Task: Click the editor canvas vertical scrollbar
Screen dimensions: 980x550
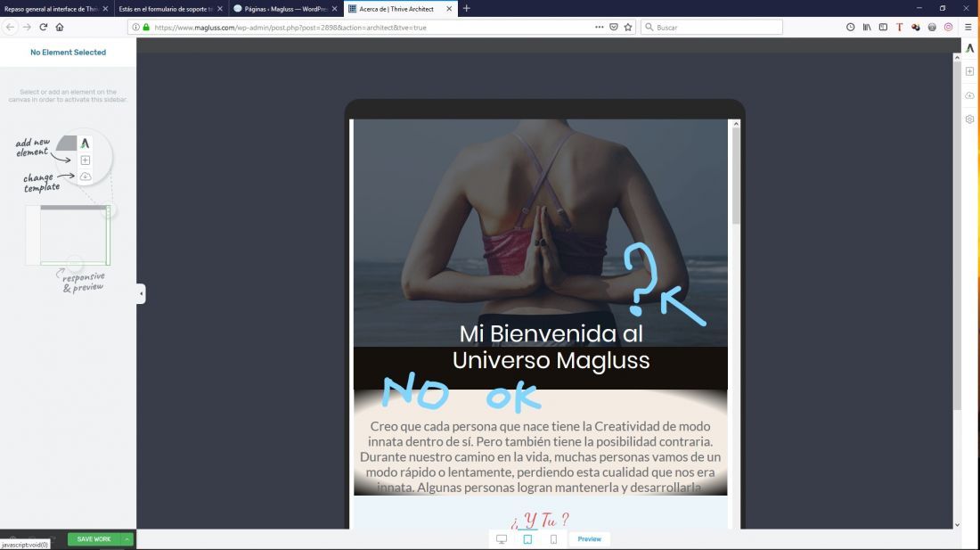Action: click(957, 235)
